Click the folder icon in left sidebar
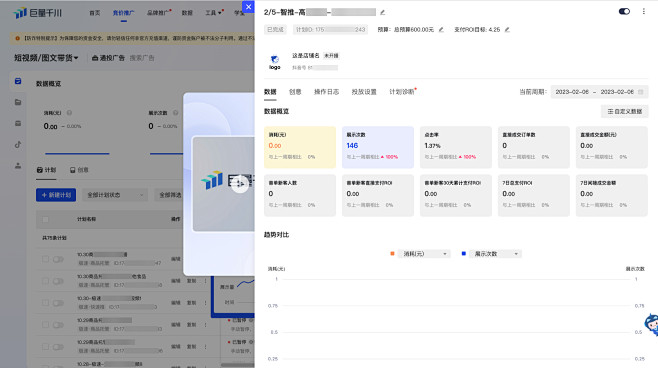658x368 pixels. pos(18,102)
